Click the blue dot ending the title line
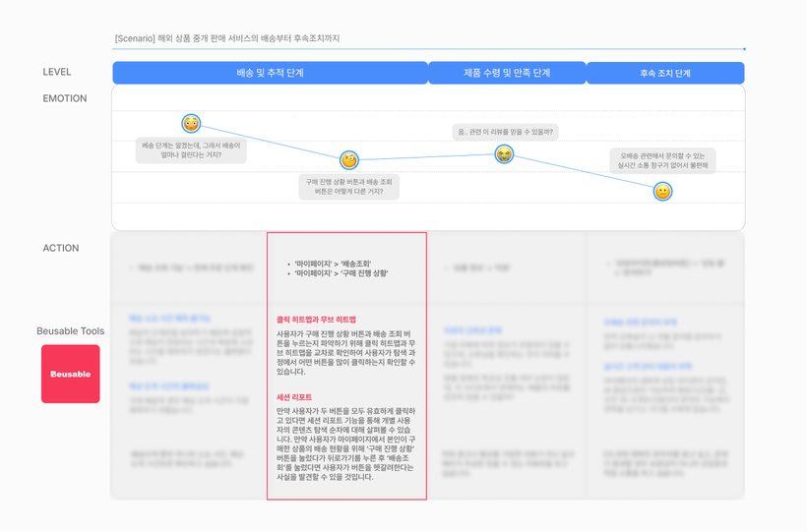 744,48
